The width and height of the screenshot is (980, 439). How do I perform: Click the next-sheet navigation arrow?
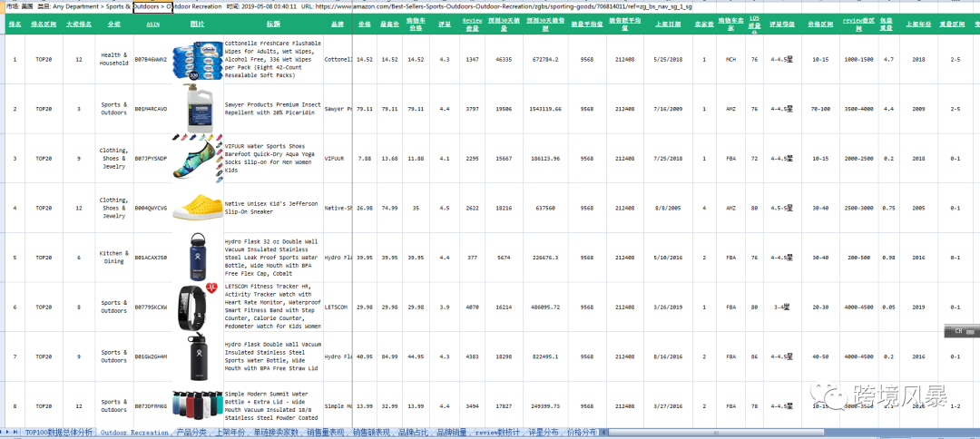(9, 432)
